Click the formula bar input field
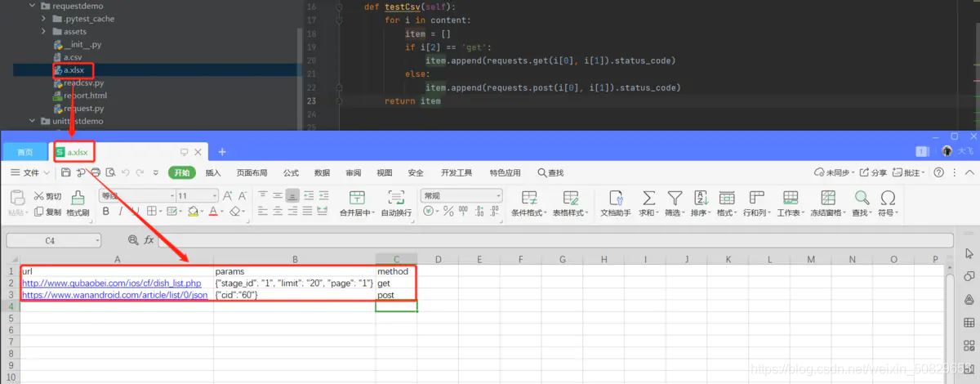 (x=555, y=240)
